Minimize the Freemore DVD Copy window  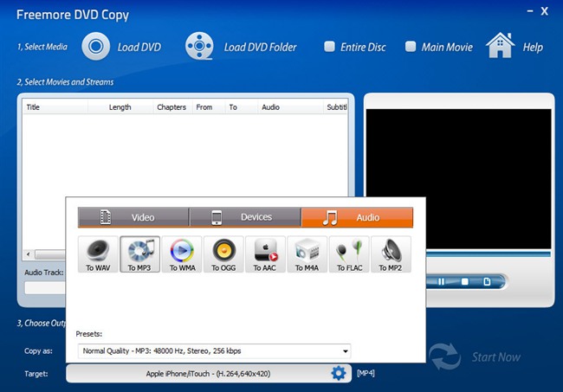(530, 11)
